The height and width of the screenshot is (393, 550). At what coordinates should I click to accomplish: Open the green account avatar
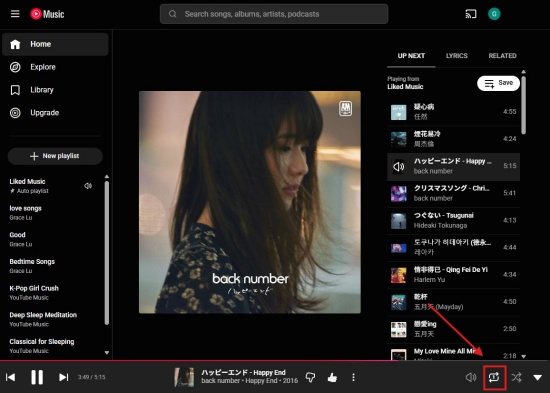coord(494,14)
